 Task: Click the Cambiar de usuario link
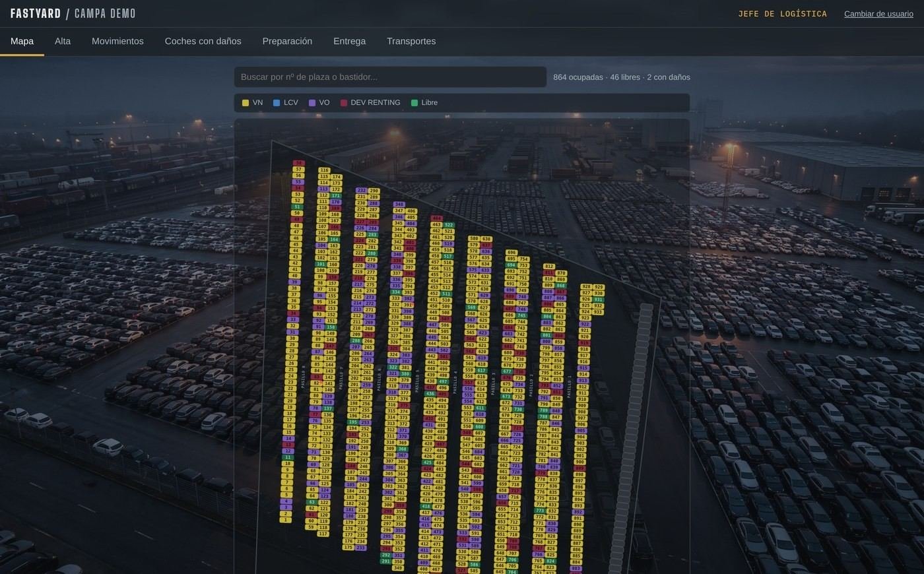click(878, 14)
